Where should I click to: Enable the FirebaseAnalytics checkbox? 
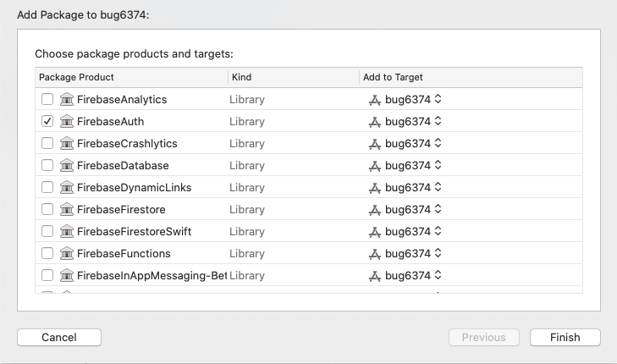coord(47,99)
